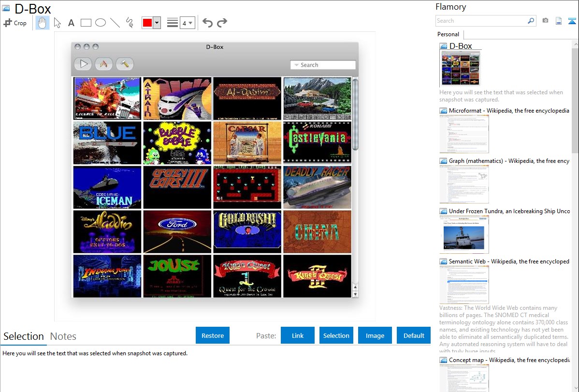Select the A-Train game cover

point(177,98)
